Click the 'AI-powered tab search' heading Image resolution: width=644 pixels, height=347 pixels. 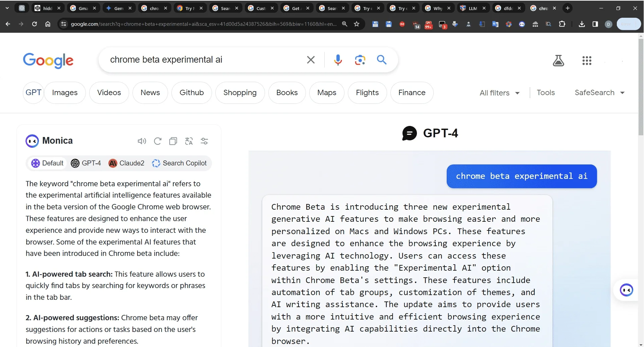coord(69,274)
